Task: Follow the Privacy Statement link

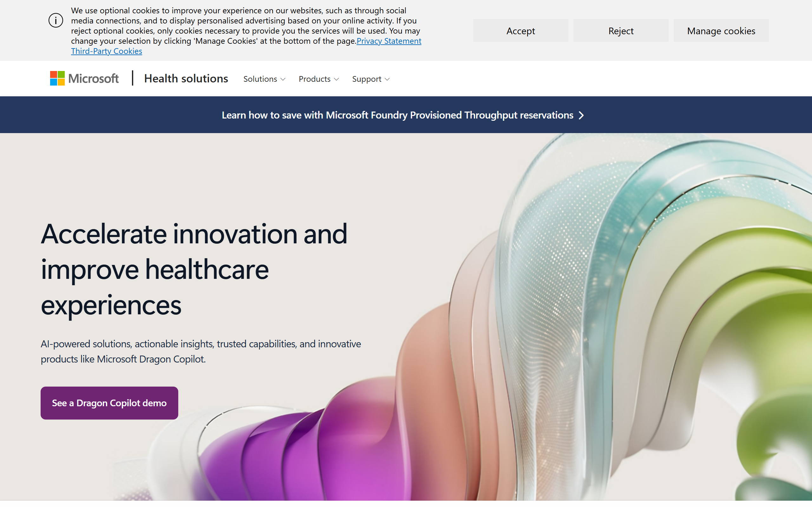Action: coord(389,41)
